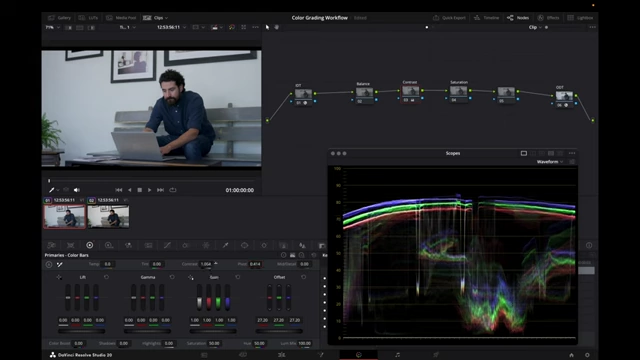Open the Color Match palette icon
The width and height of the screenshot is (640, 360).
click(71, 245)
